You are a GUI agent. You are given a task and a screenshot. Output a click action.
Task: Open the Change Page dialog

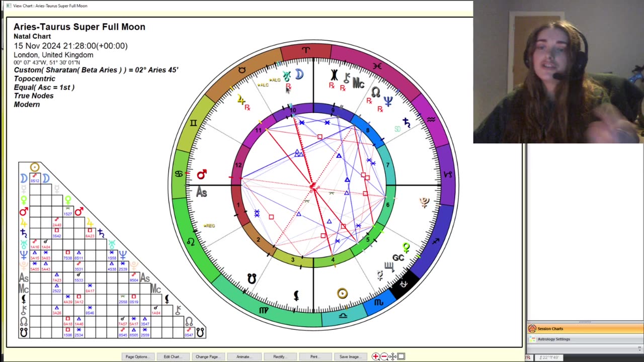coord(207,356)
